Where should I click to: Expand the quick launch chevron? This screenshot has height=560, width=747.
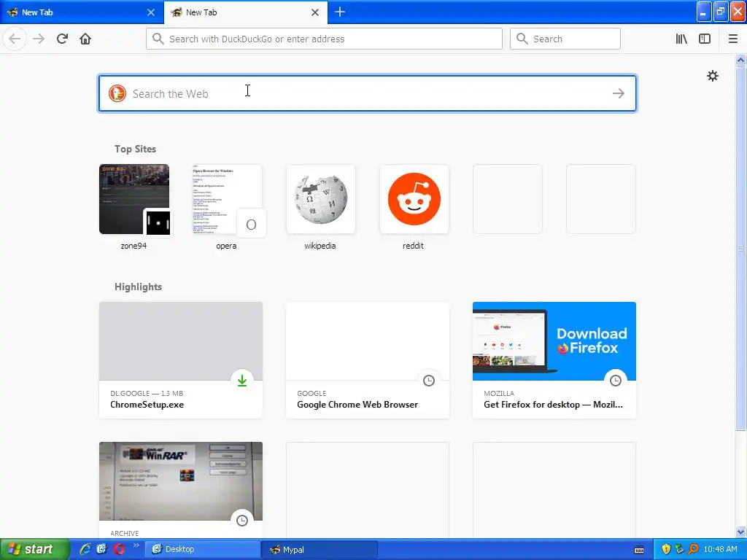[136, 545]
